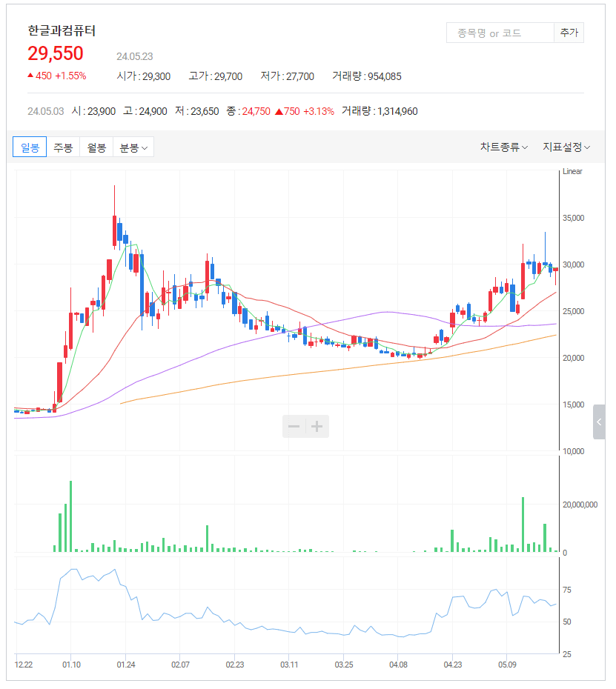Click the stock name 한글과컴퓨터
Viewport: 616px width, 689px height.
pyautogui.click(x=62, y=31)
